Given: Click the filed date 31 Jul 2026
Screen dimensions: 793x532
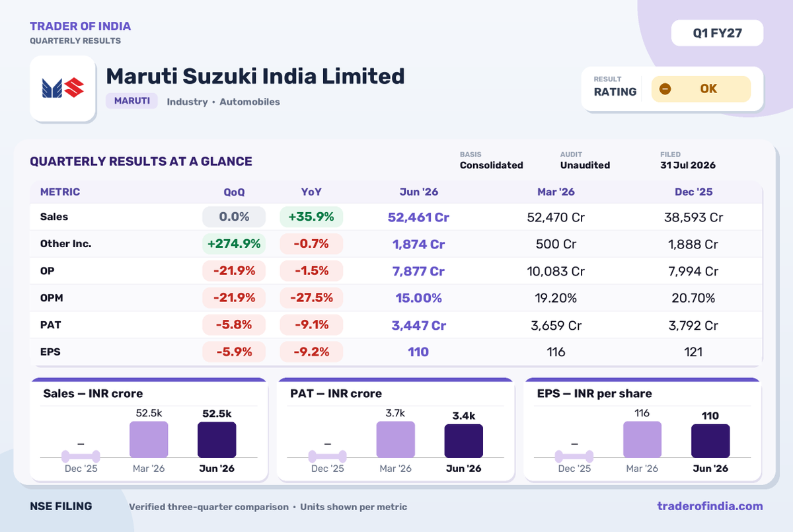Looking at the screenshot, I should click(x=687, y=165).
